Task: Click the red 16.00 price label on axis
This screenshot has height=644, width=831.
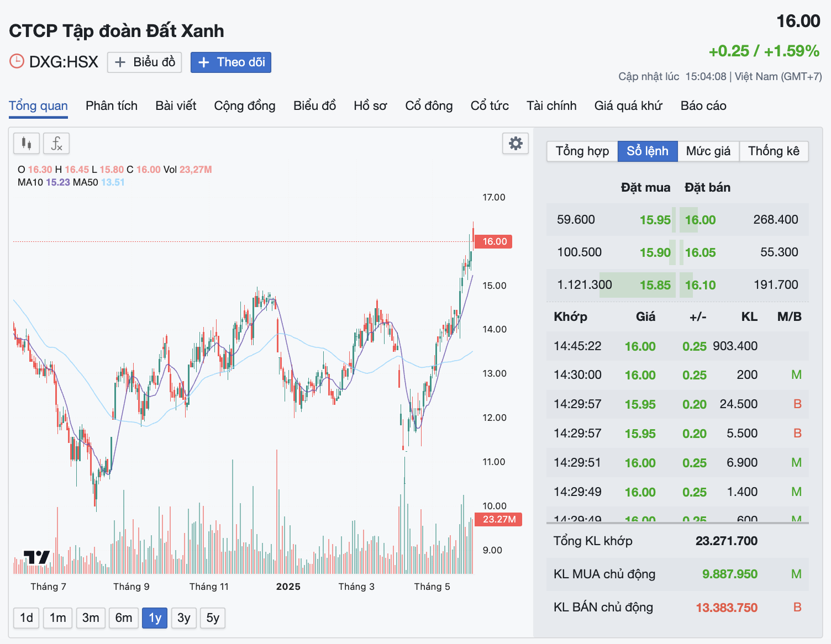Action: [493, 241]
